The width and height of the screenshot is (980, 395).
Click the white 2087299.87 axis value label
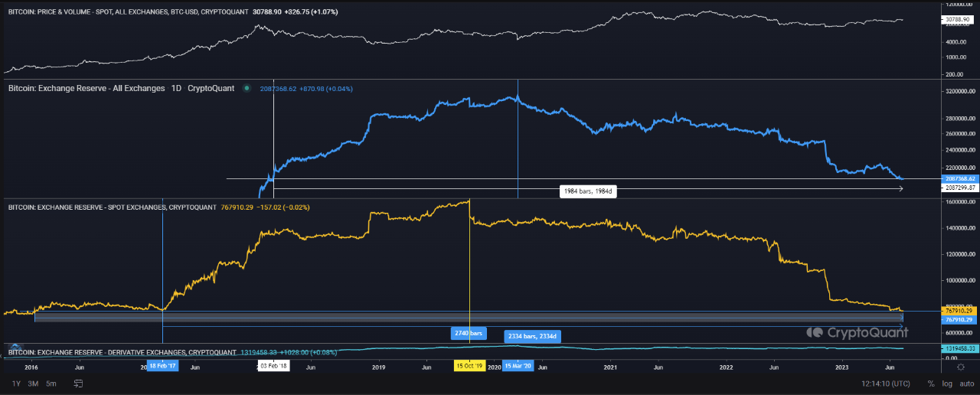coord(959,187)
